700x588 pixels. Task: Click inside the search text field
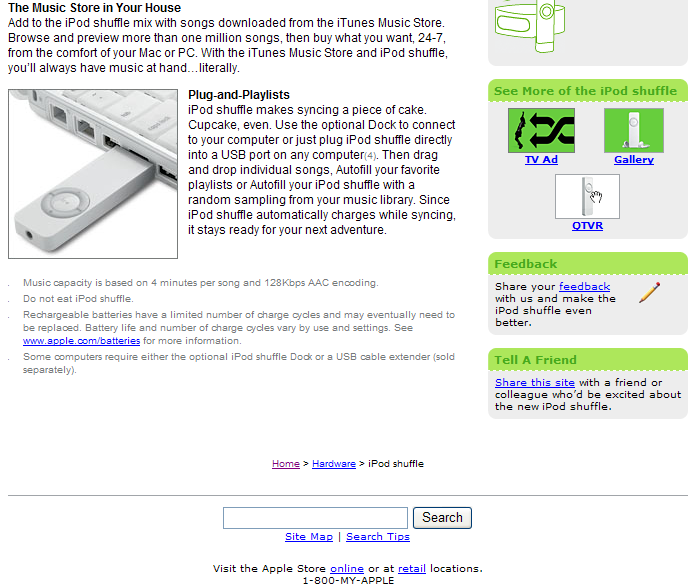coord(315,518)
